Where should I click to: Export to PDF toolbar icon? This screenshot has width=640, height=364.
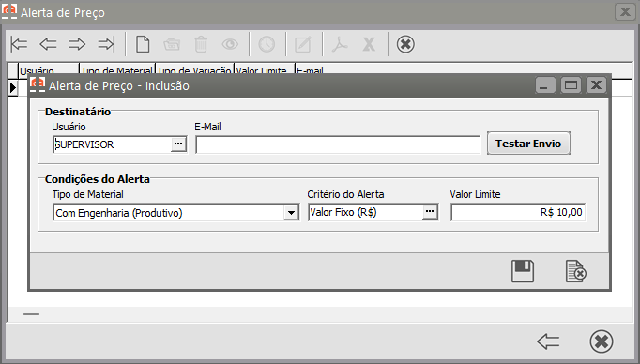(340, 44)
